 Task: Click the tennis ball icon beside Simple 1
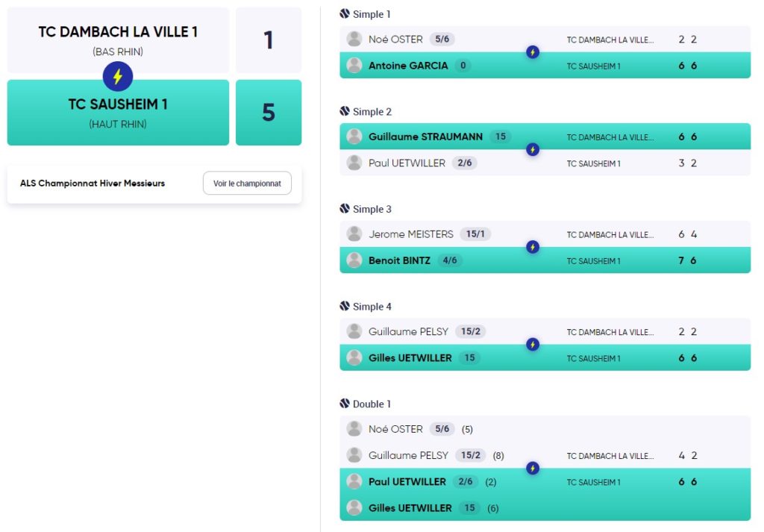[345, 13]
